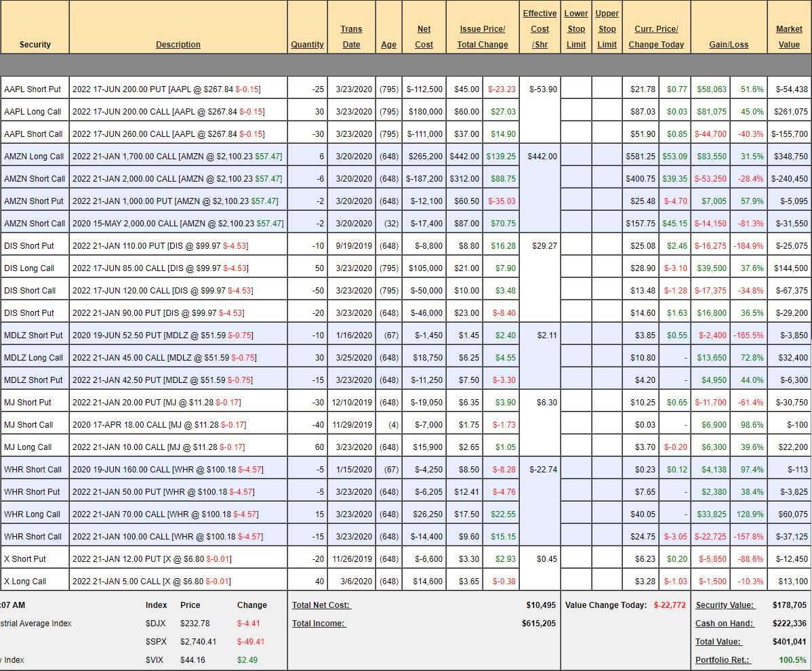The height and width of the screenshot is (671, 812).
Task: Click the Trans Date column header
Action: (x=351, y=37)
